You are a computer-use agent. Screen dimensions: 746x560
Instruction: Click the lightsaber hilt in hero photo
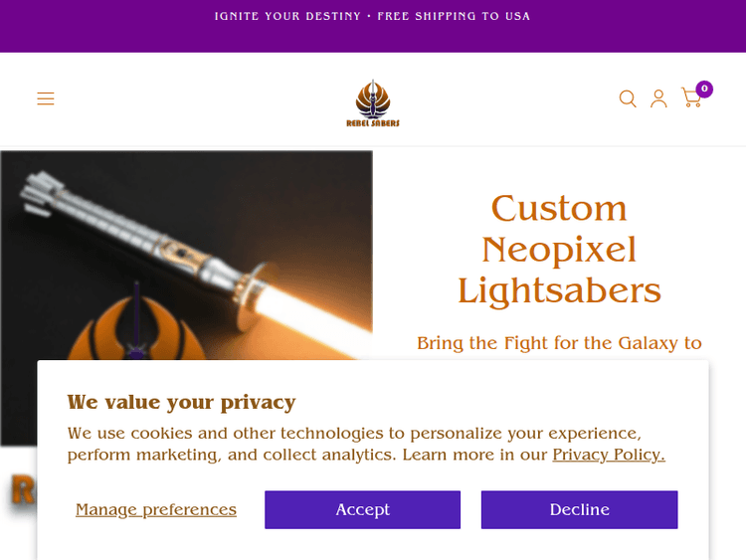click(x=149, y=229)
